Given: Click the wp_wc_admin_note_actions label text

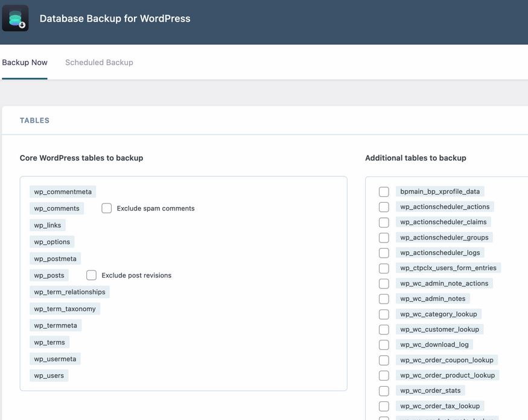Looking at the screenshot, I should [x=444, y=283].
